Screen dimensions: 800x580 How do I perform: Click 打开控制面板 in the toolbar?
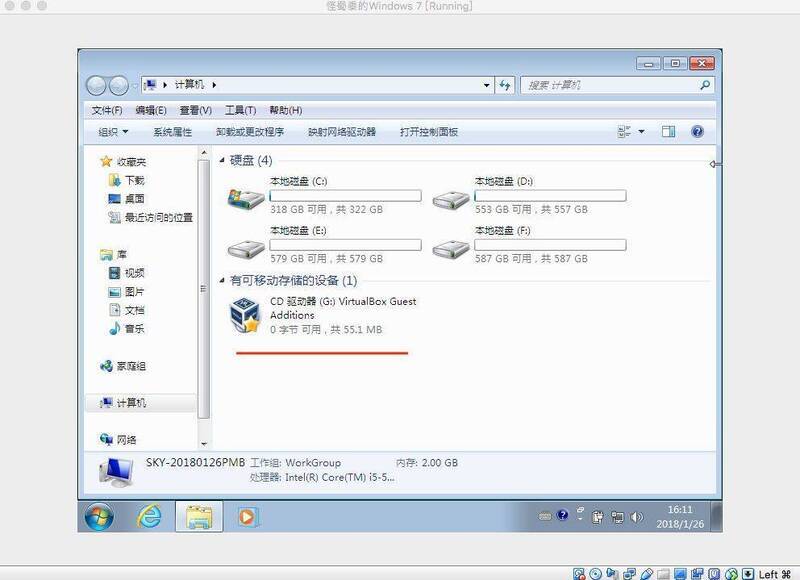click(428, 132)
